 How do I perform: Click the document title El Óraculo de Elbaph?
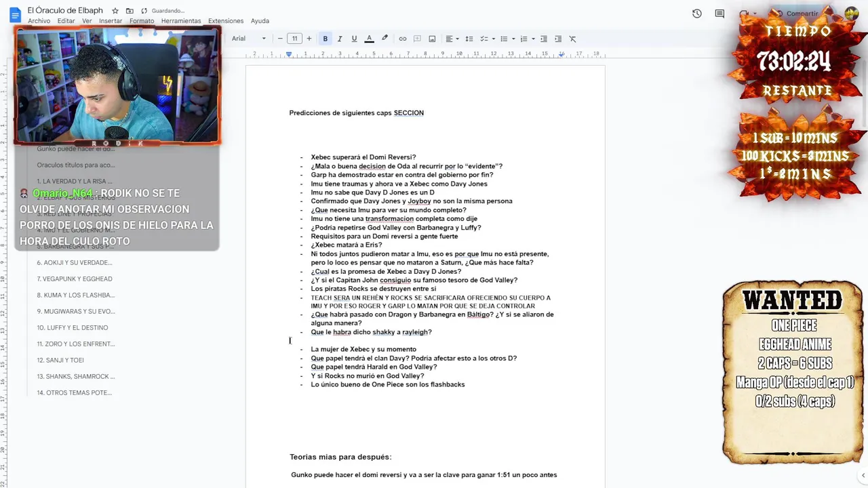(x=65, y=10)
